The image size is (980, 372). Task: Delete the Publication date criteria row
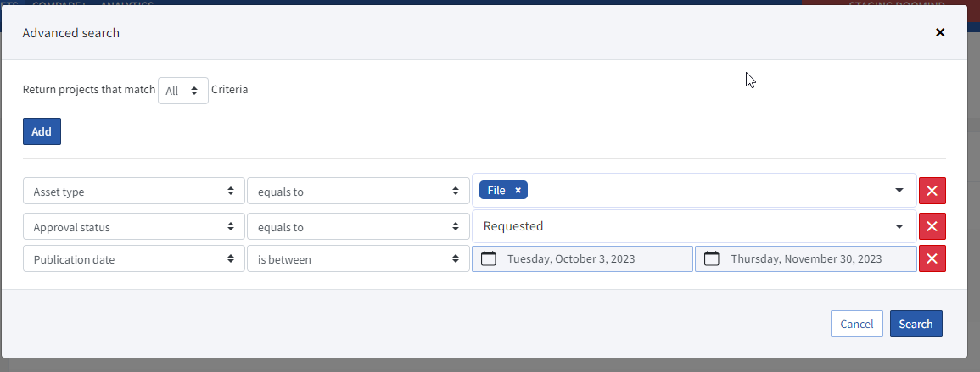click(932, 259)
